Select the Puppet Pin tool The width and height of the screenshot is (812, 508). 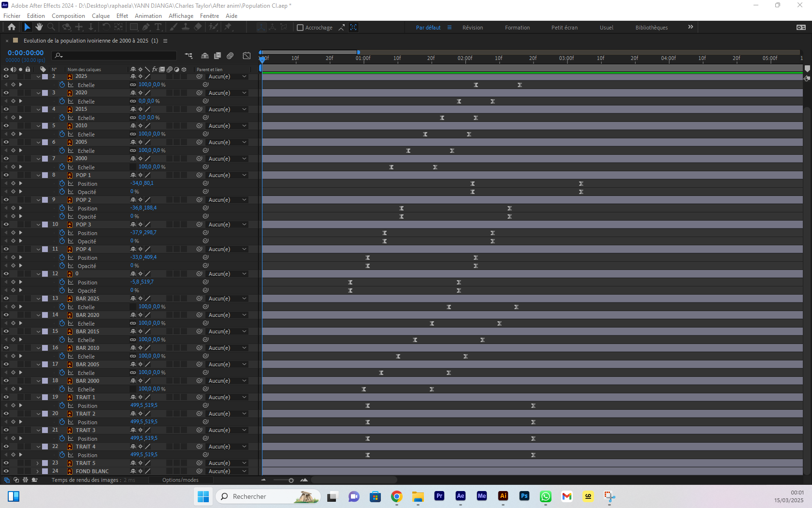tap(228, 27)
